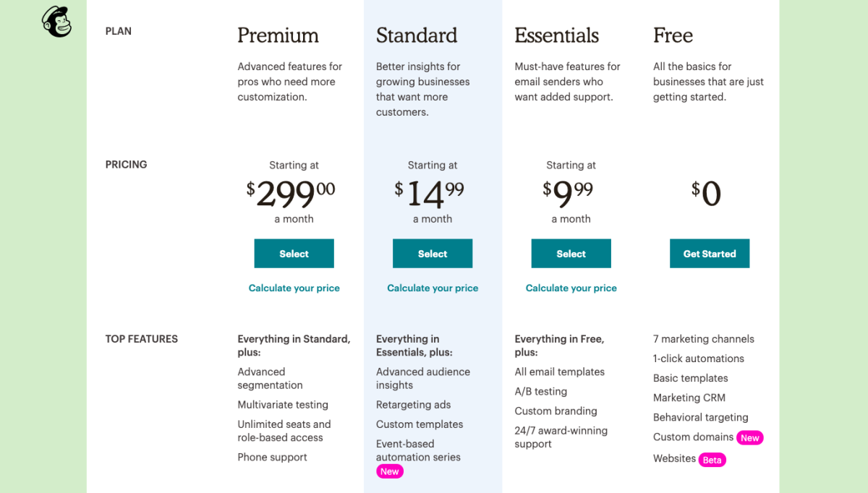This screenshot has width=868, height=493.
Task: Click Get Started for the Free plan
Action: pos(710,254)
